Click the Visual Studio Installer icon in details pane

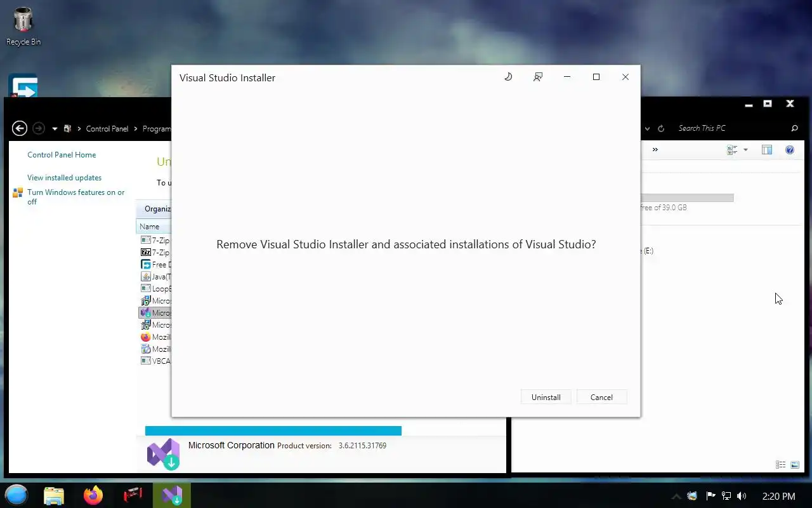tap(164, 454)
